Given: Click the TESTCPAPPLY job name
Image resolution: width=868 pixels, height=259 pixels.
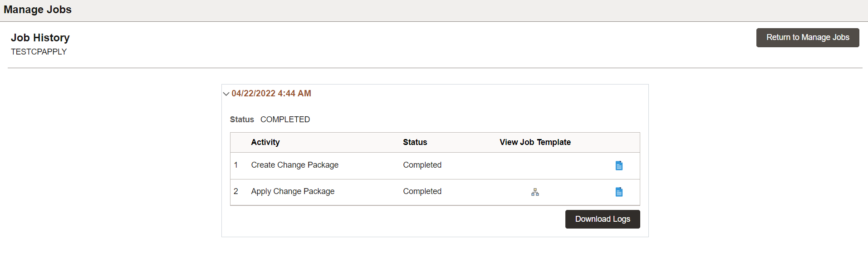Looking at the screenshot, I should 39,52.
